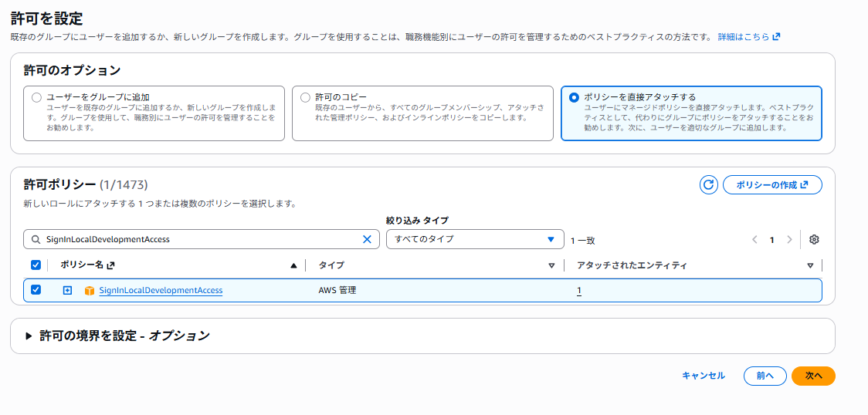Open the '詳細はこちら' help link
868x415 pixels.
748,36
